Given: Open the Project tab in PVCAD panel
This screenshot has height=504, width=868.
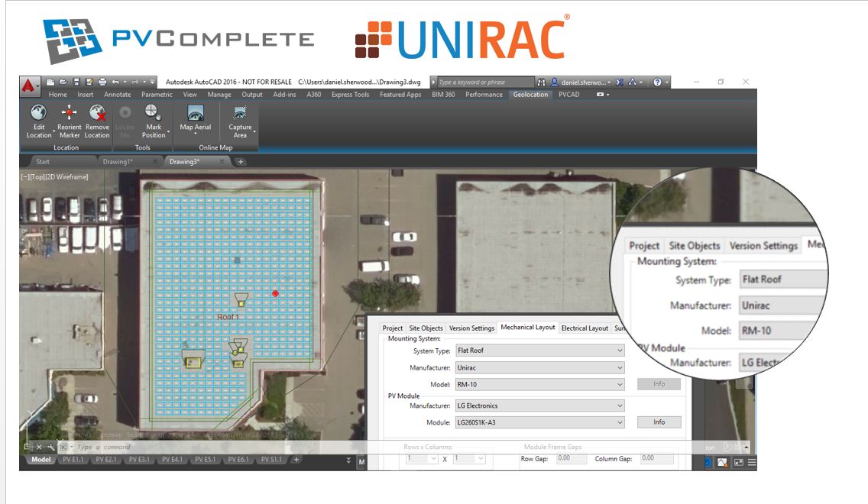Looking at the screenshot, I should pyautogui.click(x=393, y=328).
